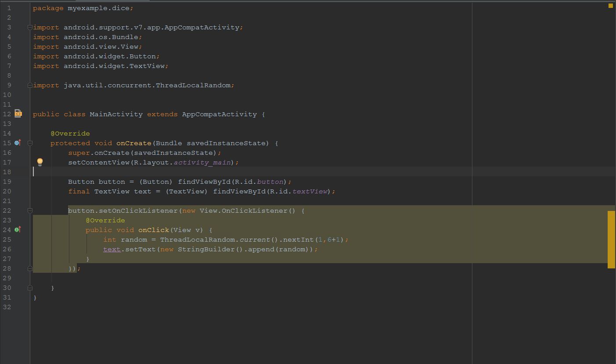The image size is (616, 364).
Task: Jump to warning via yellow error stripe mark
Action: [611, 239]
